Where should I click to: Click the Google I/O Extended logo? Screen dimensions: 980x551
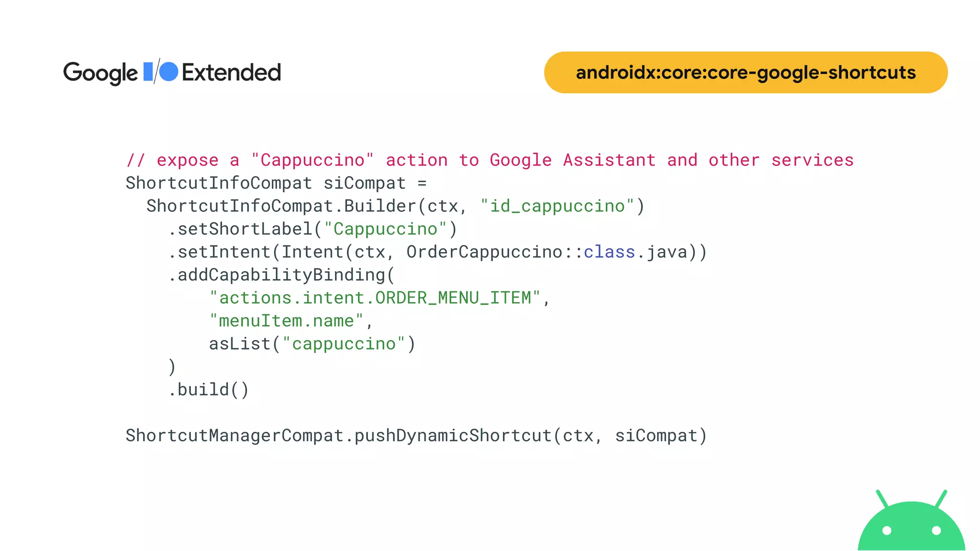click(172, 72)
